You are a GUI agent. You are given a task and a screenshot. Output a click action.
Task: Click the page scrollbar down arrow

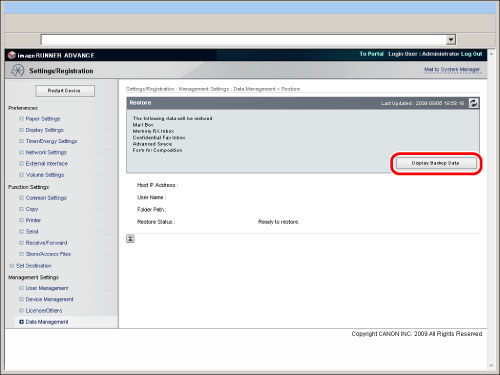pyautogui.click(x=491, y=365)
